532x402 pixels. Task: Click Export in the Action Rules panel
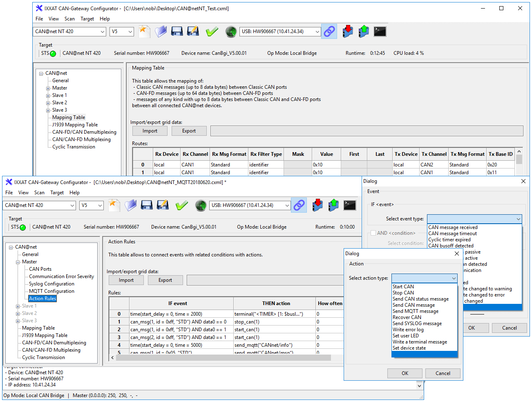pyautogui.click(x=165, y=280)
